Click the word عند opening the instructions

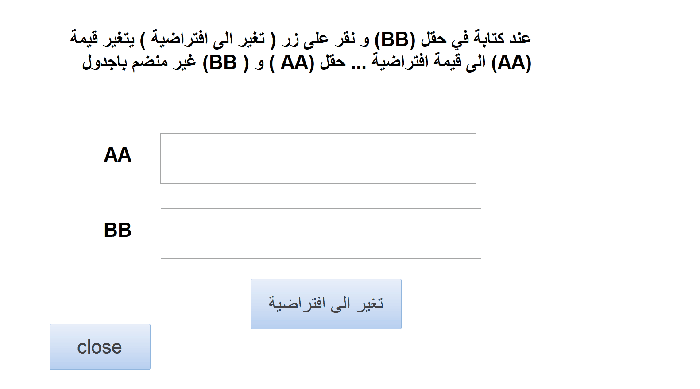(520, 38)
